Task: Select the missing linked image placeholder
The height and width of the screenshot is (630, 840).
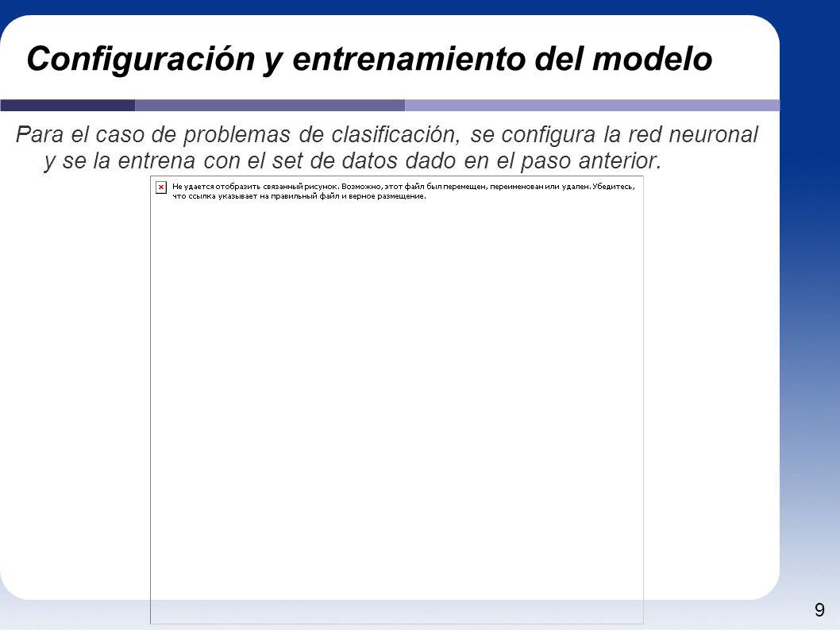Action: click(x=396, y=400)
